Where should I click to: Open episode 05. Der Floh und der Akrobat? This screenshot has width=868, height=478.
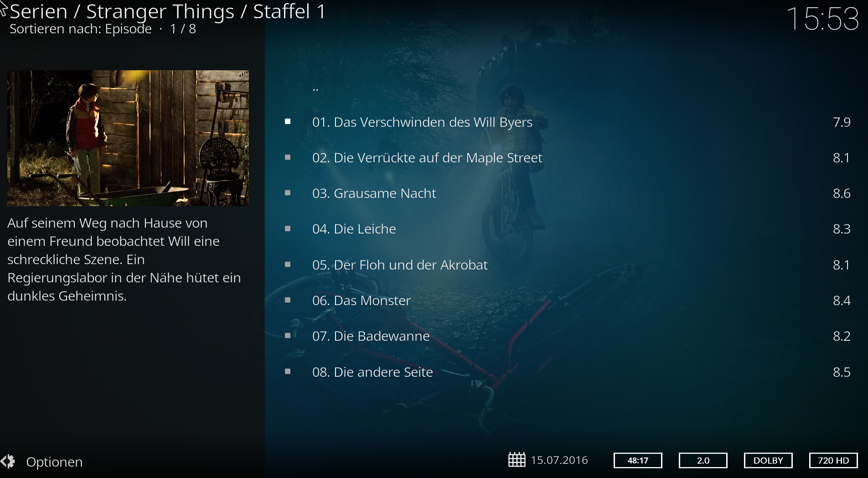point(566,265)
